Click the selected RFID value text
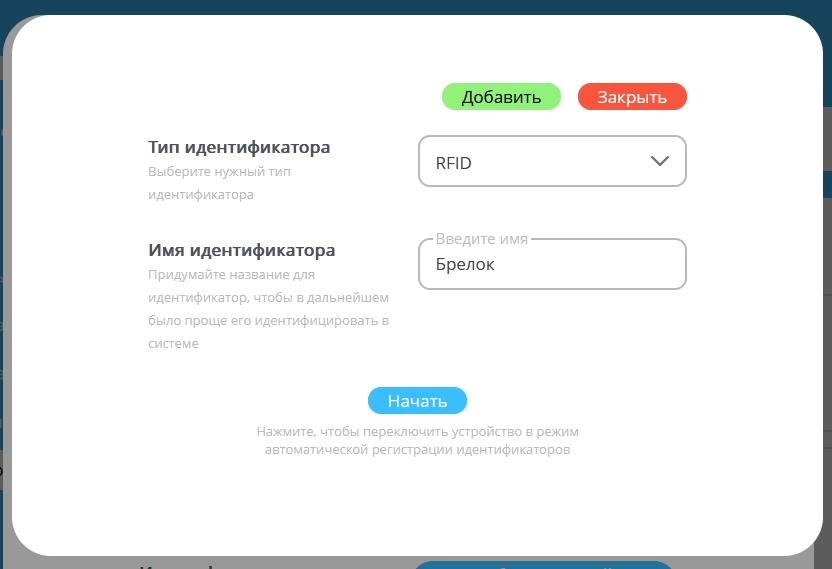 (453, 163)
